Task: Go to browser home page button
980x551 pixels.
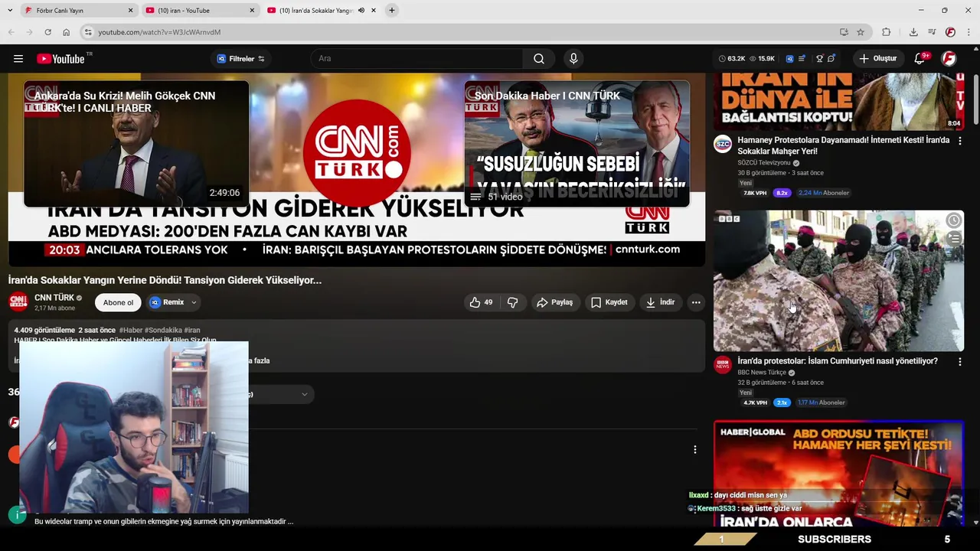Action: [x=67, y=32]
